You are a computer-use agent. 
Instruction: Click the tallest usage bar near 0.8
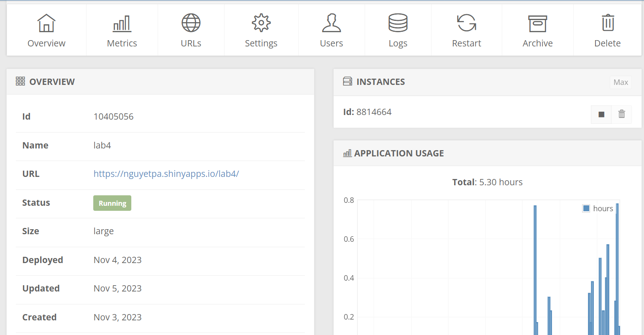[617, 269]
